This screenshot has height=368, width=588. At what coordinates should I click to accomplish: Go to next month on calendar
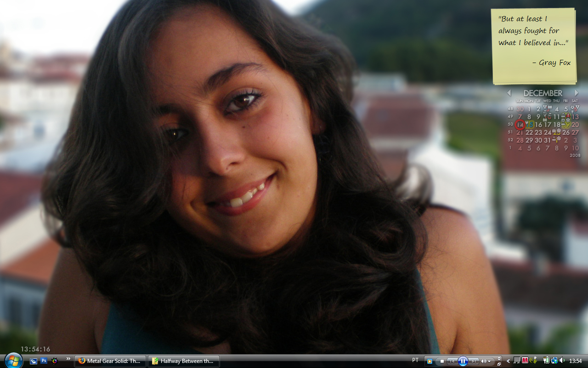[576, 93]
